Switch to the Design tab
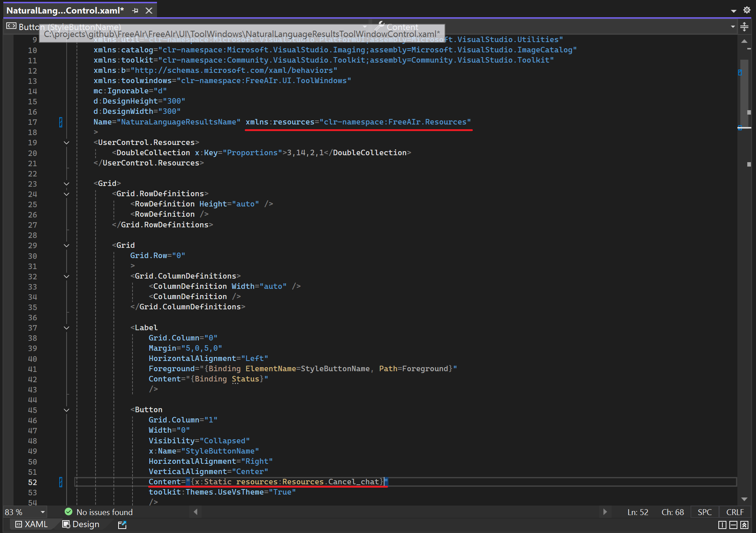The height and width of the screenshot is (533, 756). tap(81, 524)
